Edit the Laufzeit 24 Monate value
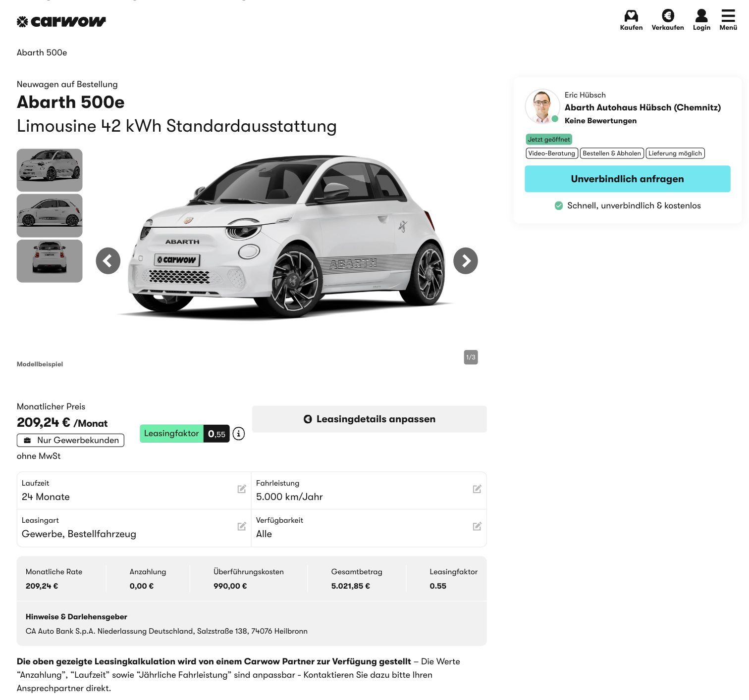 pyautogui.click(x=242, y=489)
